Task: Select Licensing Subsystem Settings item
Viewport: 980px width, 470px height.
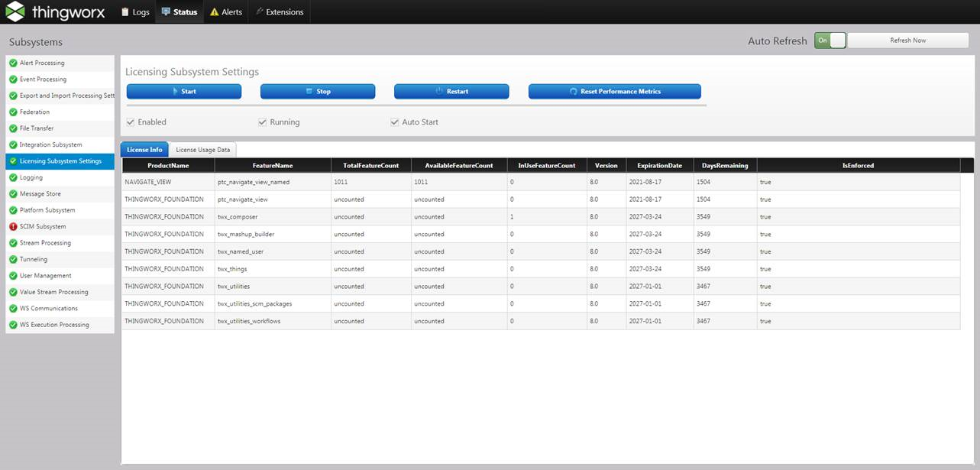Action: (60, 161)
